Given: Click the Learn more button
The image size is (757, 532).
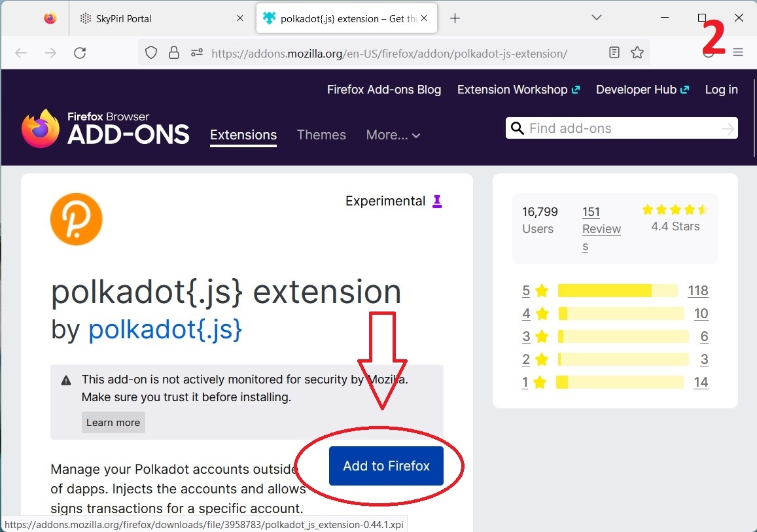Looking at the screenshot, I should tap(113, 423).
